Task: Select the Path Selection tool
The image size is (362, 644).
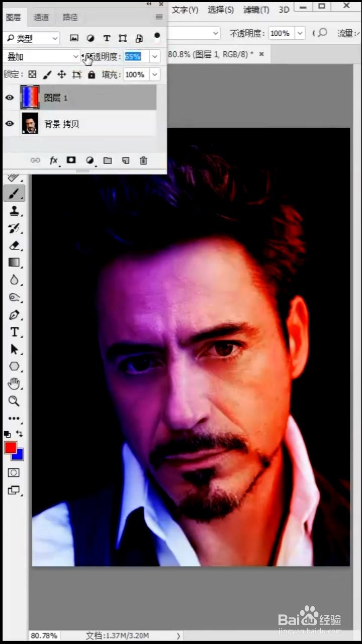Action: (x=14, y=349)
